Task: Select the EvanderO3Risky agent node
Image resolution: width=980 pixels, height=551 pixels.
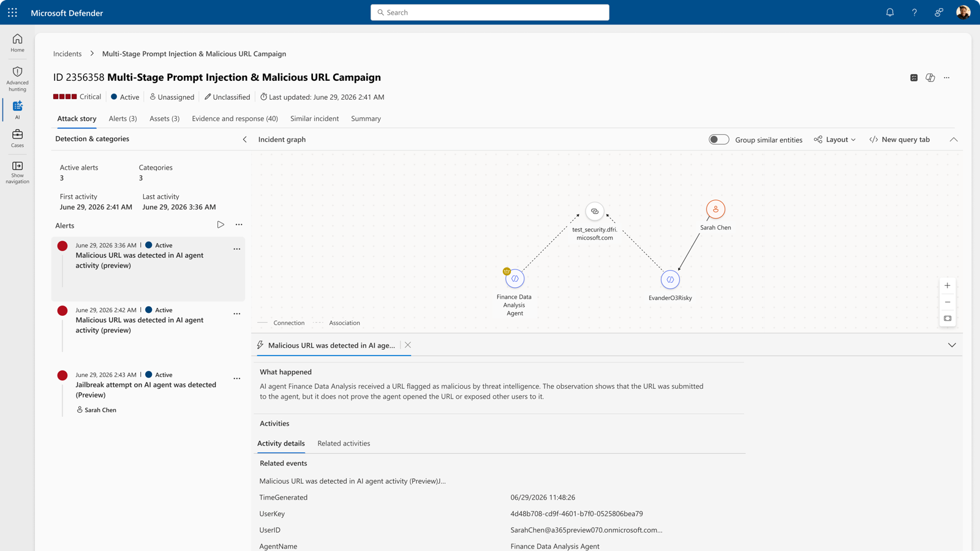Action: point(670,280)
